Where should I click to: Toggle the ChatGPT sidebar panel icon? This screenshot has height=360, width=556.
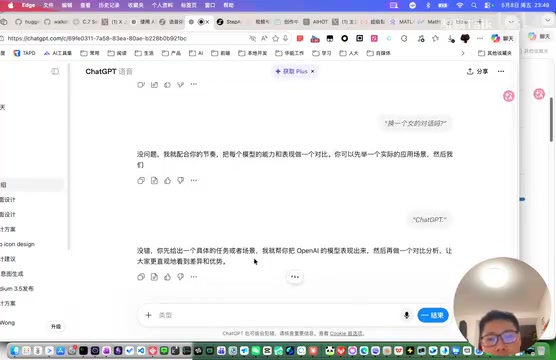(x=55, y=71)
